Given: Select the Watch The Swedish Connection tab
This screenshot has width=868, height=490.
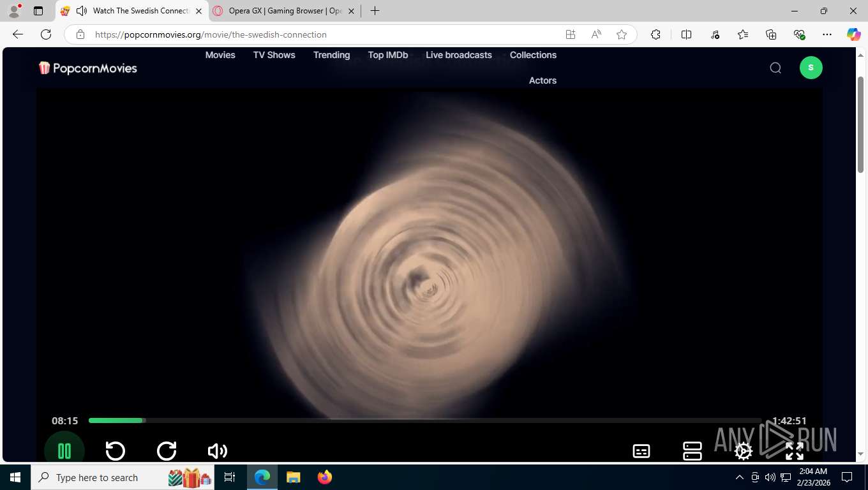Looking at the screenshot, I should tap(132, 11).
